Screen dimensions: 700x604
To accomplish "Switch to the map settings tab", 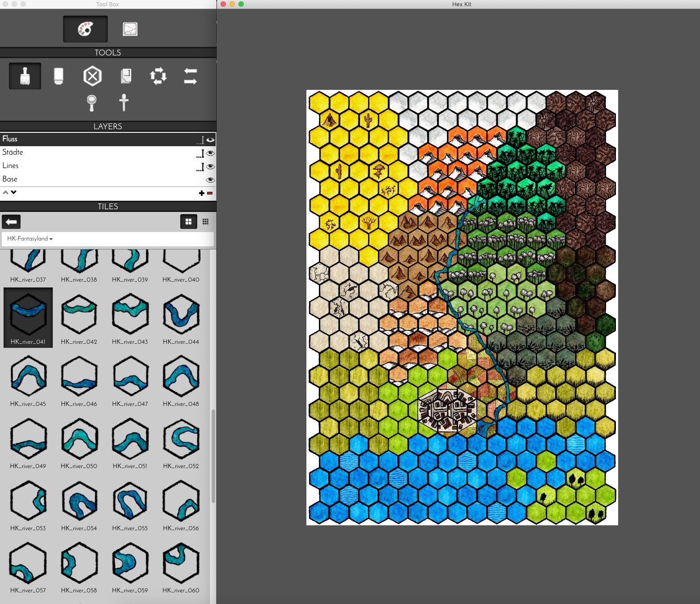I will (130, 29).
